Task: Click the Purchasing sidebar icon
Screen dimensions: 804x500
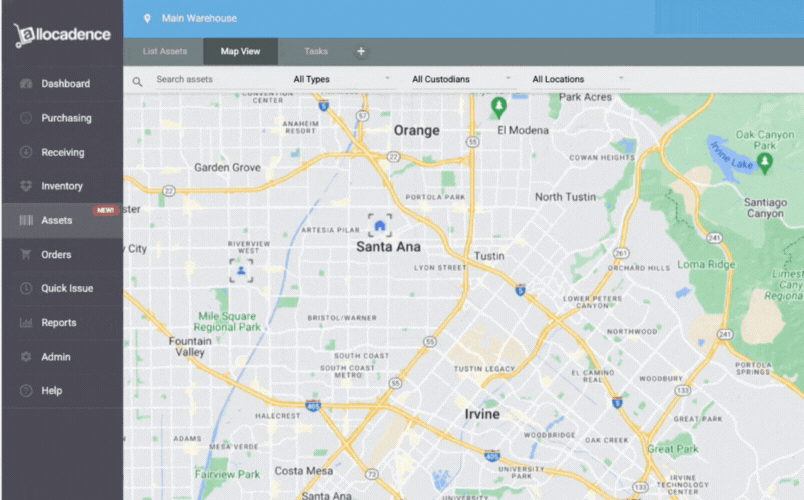Action: click(x=26, y=118)
